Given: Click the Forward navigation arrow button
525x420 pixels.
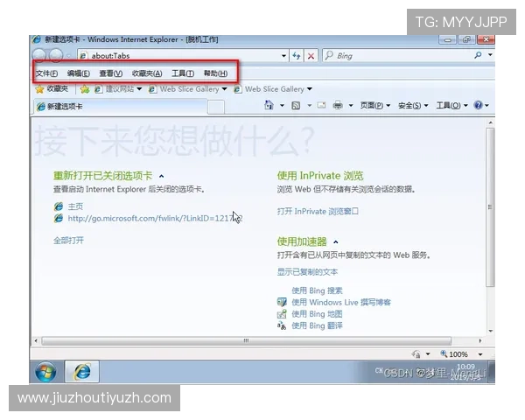Looking at the screenshot, I should [56, 55].
